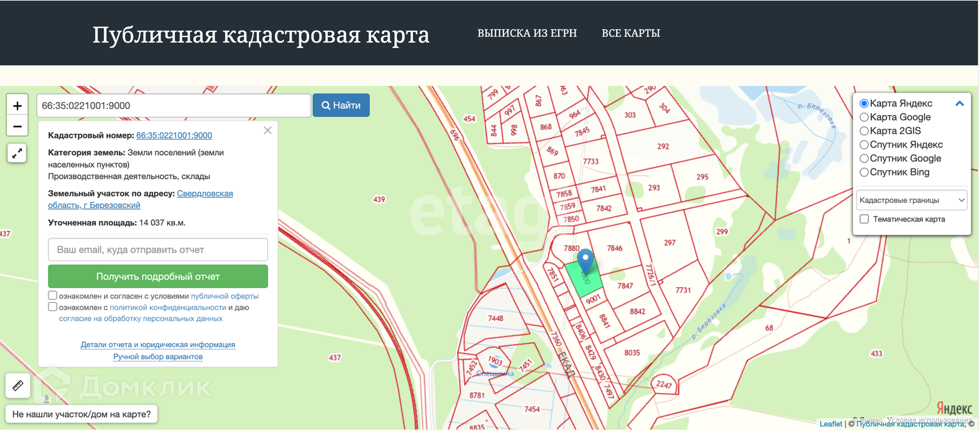
Task: Open the Кадастровые границы dropdown
Action: pyautogui.click(x=912, y=200)
